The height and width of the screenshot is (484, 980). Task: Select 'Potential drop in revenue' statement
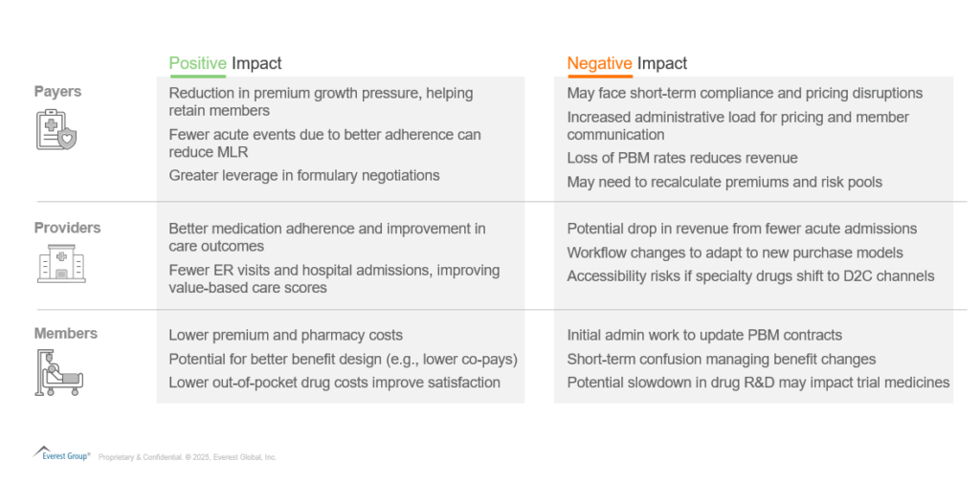(742, 229)
